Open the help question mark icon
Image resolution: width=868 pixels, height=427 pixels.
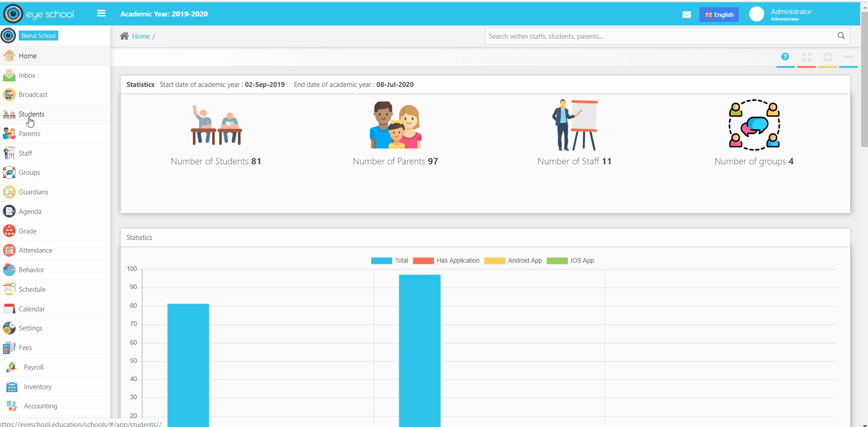click(785, 57)
